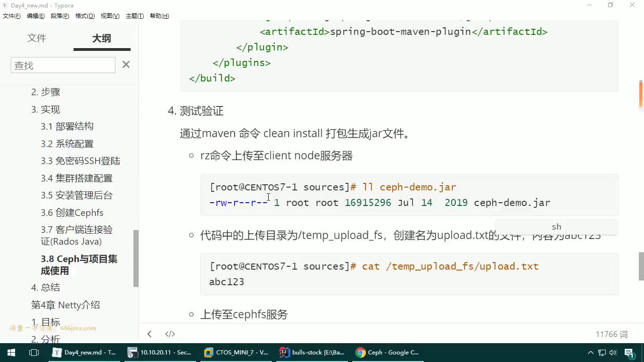Go to 3.5 安装管理后台 in outline

[x=76, y=195]
